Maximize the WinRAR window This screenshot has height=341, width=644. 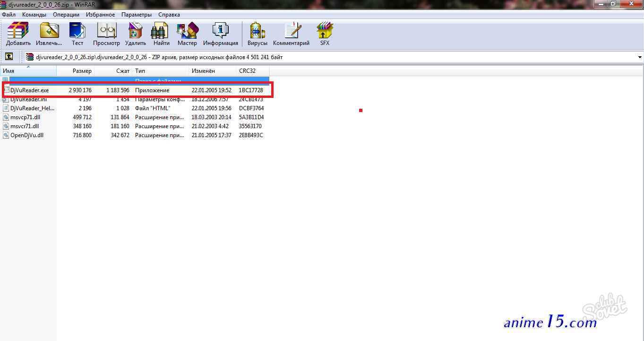pos(613,3)
